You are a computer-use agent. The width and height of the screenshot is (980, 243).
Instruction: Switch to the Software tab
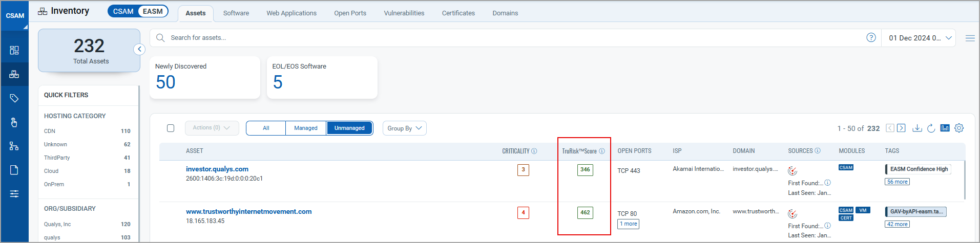(x=236, y=13)
